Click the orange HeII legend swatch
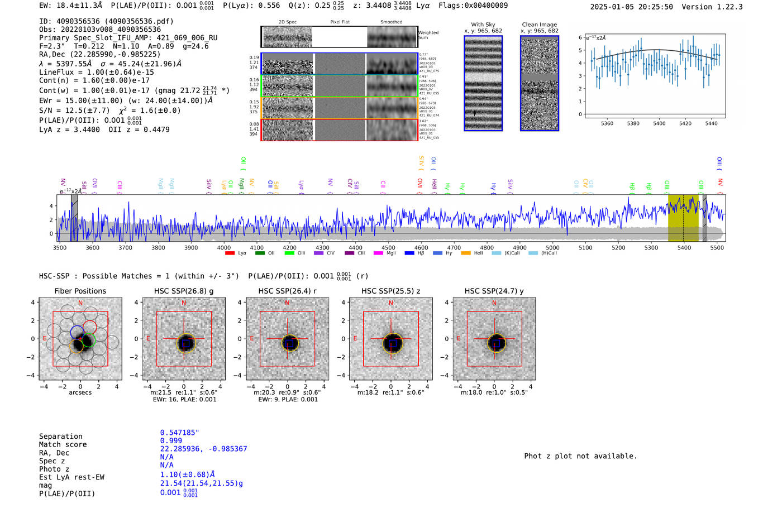Viewport: 782px width, 532px height. [466, 253]
